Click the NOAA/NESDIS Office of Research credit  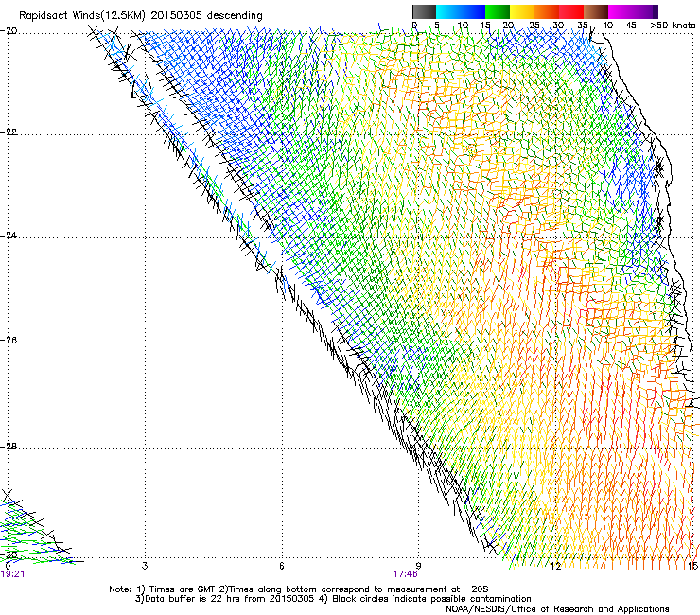tap(557, 609)
